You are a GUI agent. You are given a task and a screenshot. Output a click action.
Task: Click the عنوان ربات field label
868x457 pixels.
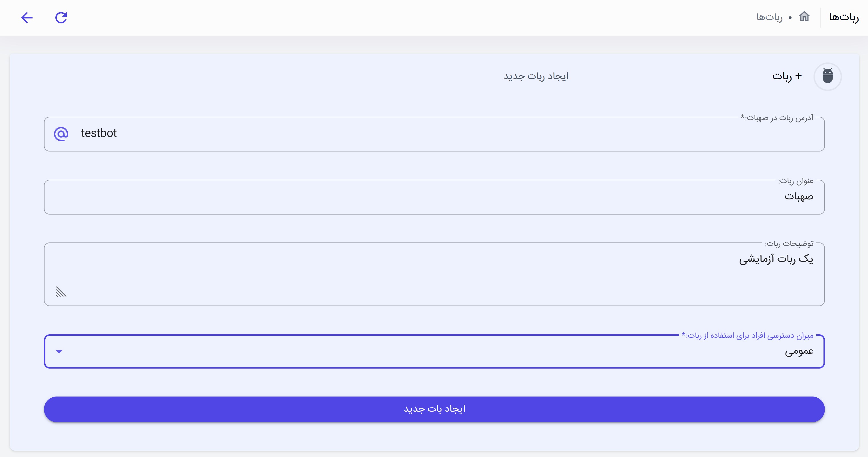[x=796, y=181]
